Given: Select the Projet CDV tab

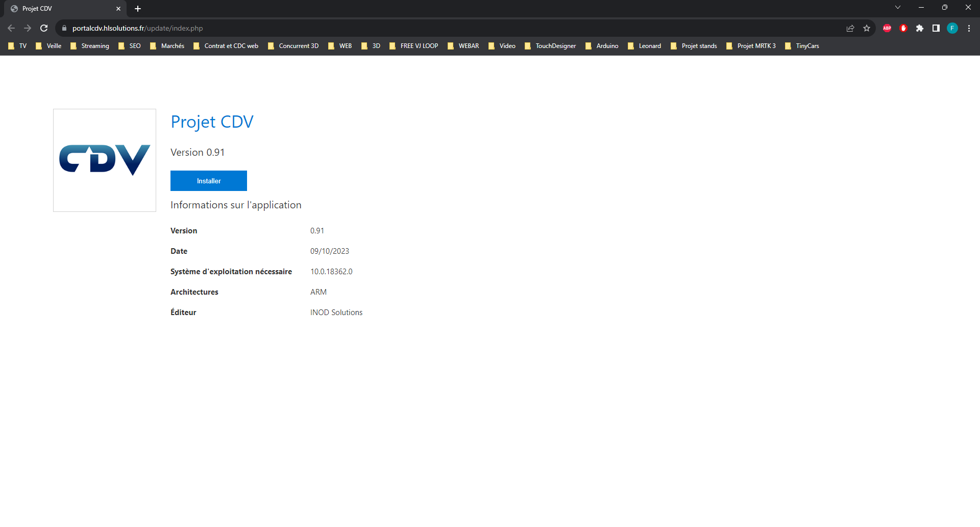Looking at the screenshot, I should coord(61,9).
